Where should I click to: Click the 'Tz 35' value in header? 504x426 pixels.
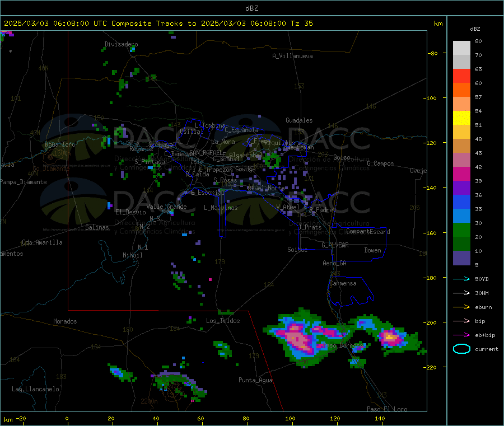click(x=301, y=24)
